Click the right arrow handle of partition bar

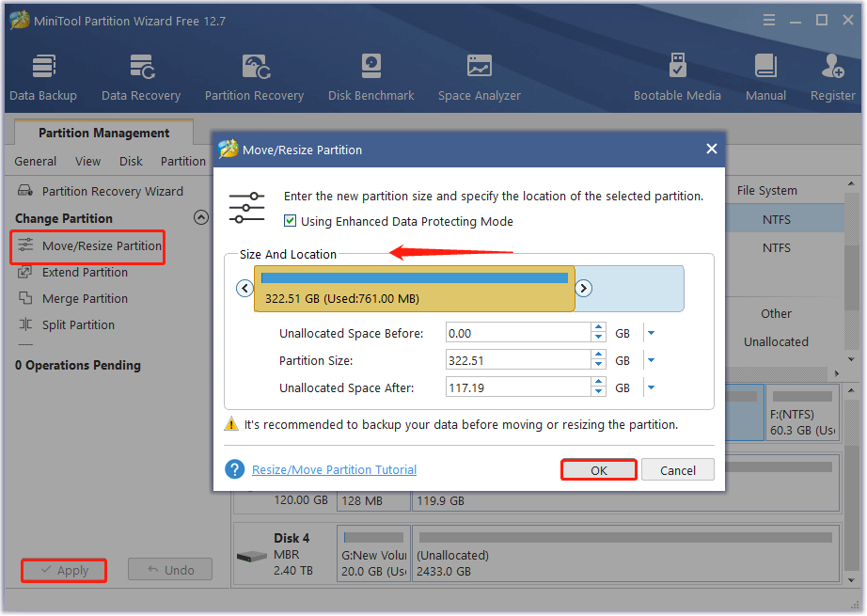point(583,288)
